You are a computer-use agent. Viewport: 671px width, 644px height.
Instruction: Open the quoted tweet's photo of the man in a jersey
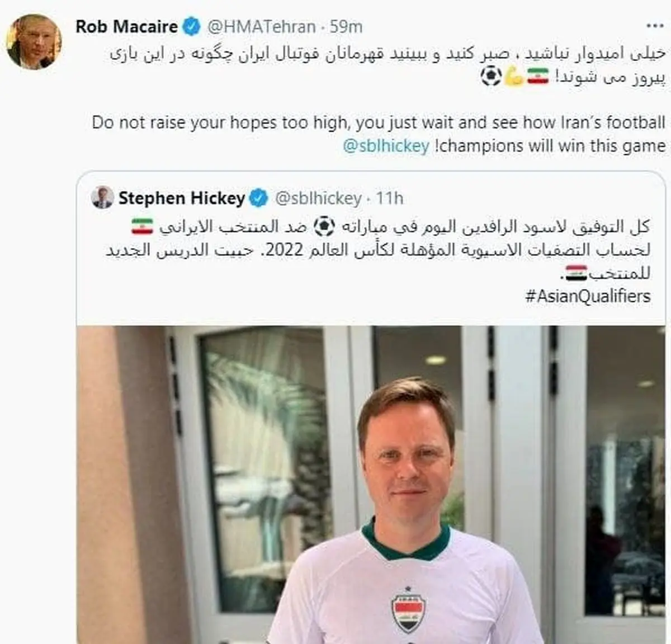coord(371,484)
